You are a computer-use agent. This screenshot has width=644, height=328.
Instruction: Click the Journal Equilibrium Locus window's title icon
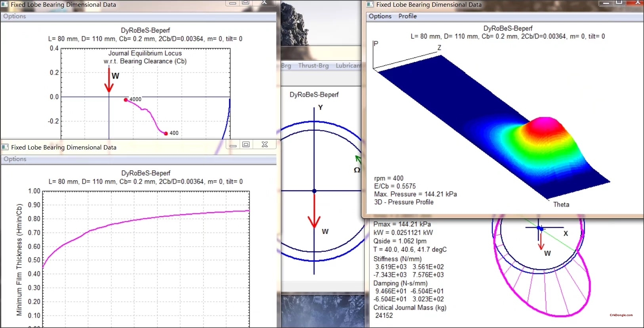tap(5, 4)
